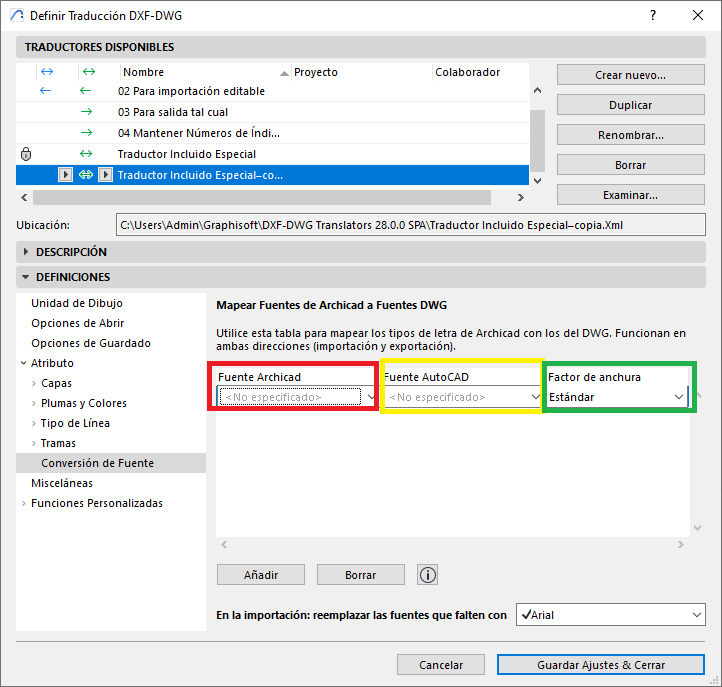Click the Añadir button
Screen dimensions: 722x687
261,575
